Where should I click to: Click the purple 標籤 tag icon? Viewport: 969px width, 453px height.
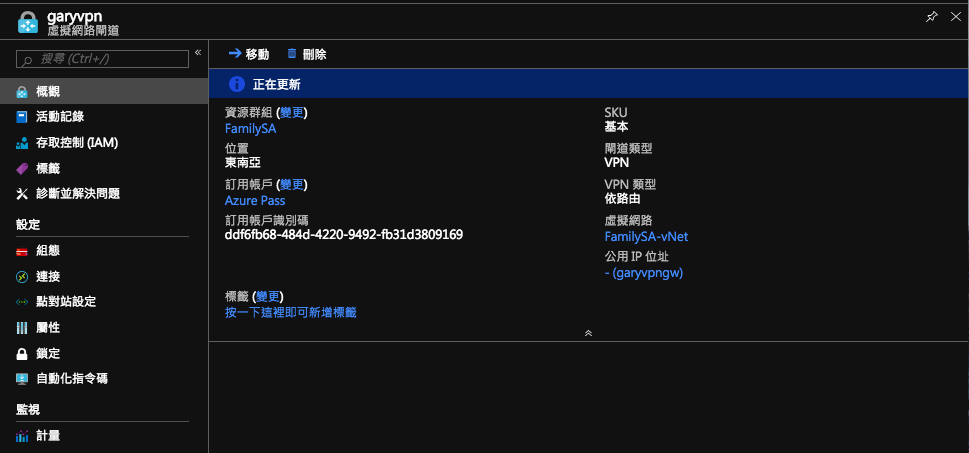point(22,168)
